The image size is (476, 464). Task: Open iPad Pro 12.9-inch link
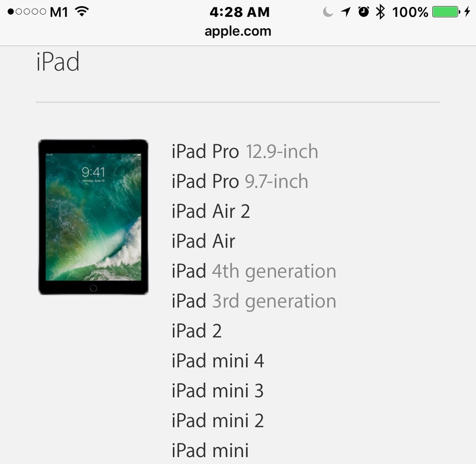tap(245, 151)
